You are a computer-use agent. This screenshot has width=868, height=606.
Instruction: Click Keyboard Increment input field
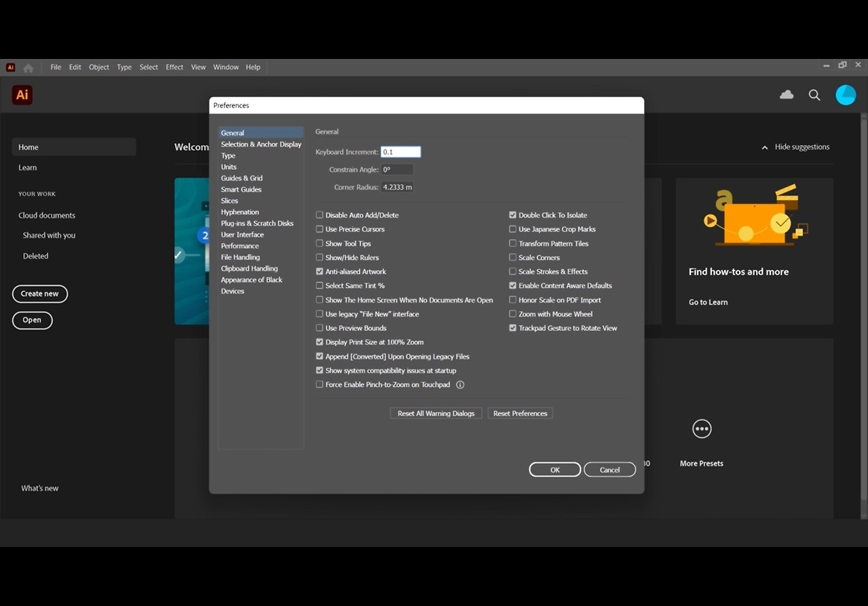coord(401,152)
